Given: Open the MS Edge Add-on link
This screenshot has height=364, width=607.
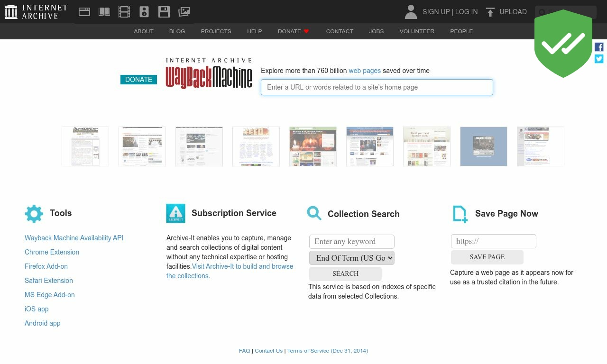Looking at the screenshot, I should (x=50, y=295).
